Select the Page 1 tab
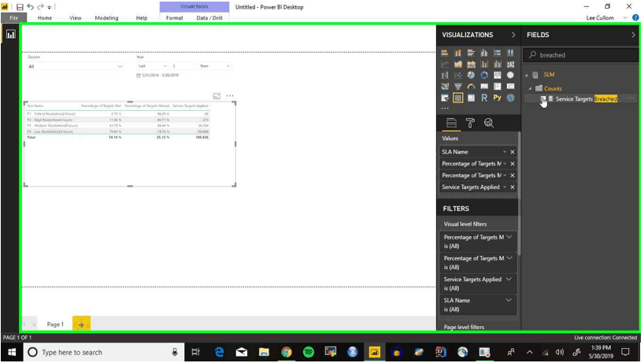Viewport: 644px width, 363px height. (55, 324)
